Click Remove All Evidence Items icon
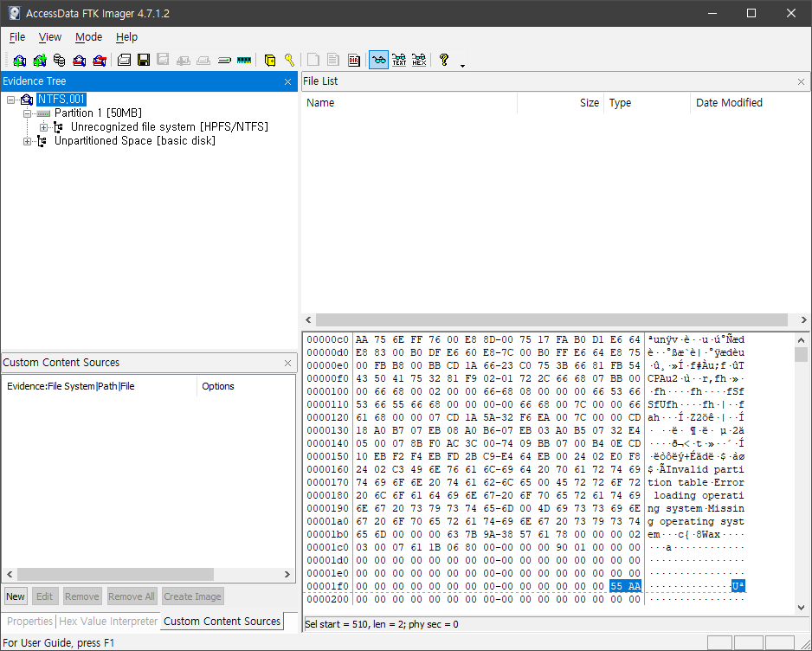 click(x=100, y=60)
